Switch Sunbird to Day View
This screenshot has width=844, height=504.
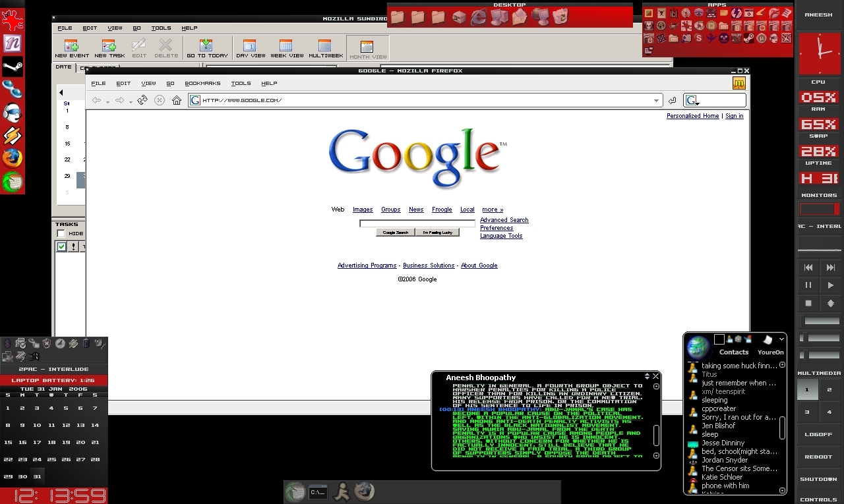251,48
